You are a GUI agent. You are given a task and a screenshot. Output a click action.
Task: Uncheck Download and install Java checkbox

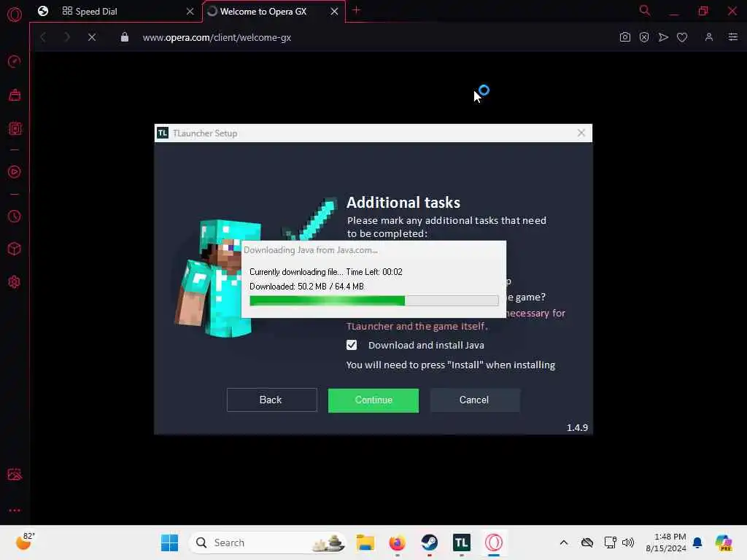point(352,345)
